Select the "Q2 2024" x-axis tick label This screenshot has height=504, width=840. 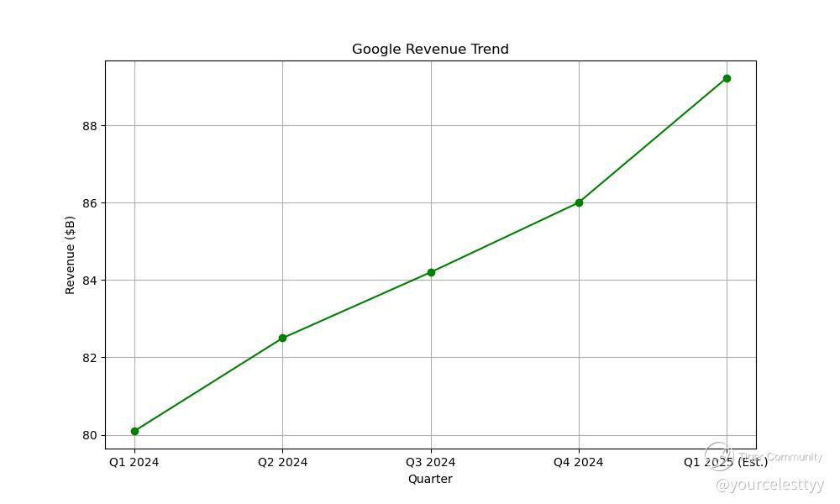tap(282, 462)
